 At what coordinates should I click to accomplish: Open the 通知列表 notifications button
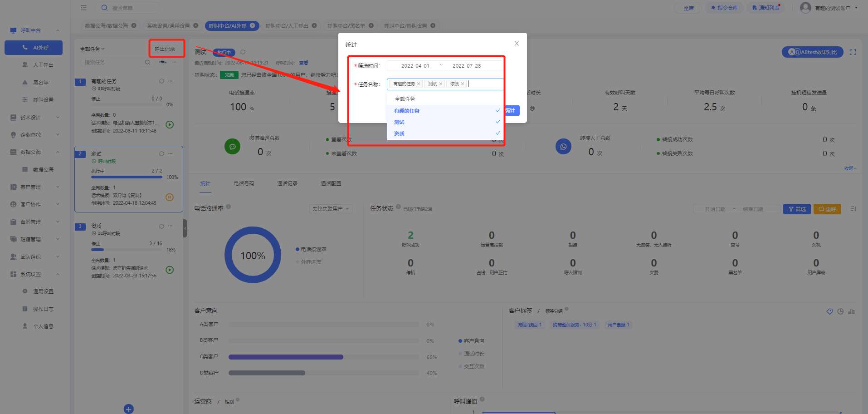(766, 8)
